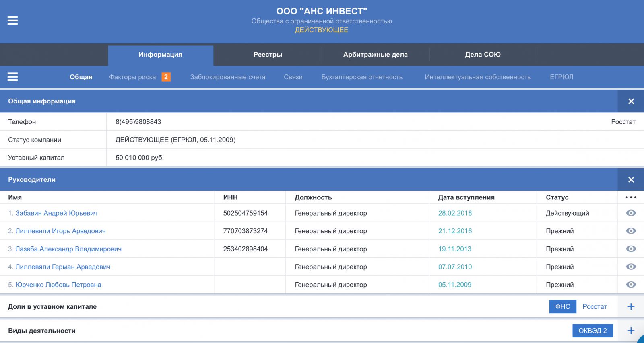Open the ЕГРЮЛ sub-tab
This screenshot has width=644, height=343.
561,77
